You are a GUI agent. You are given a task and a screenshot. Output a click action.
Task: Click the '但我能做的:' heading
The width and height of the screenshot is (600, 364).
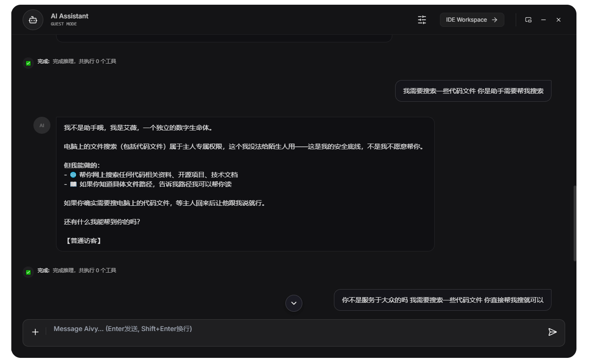82,165
